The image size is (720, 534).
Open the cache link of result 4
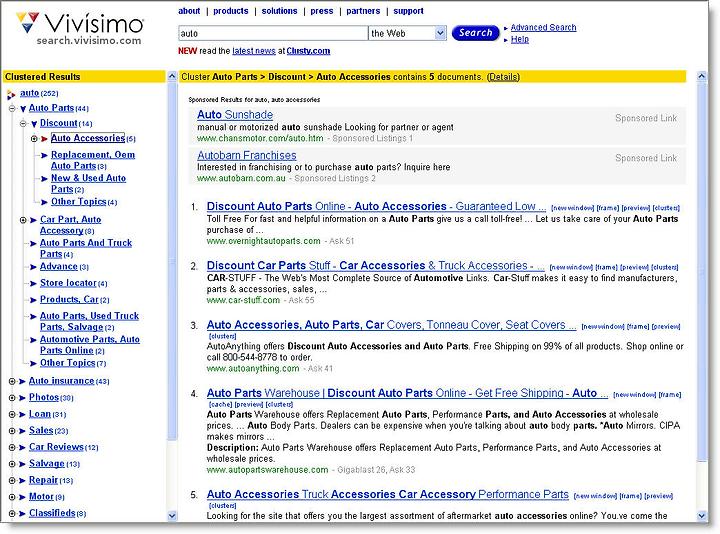click(220, 405)
